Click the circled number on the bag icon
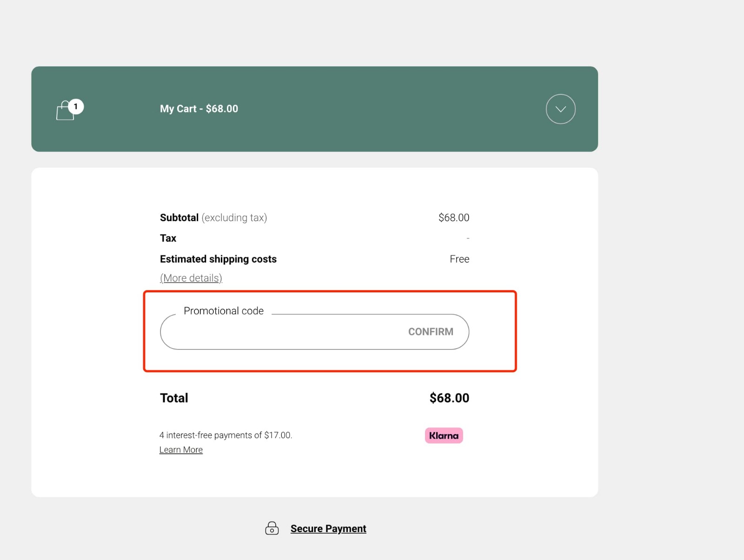This screenshot has width=744, height=560. click(x=76, y=106)
